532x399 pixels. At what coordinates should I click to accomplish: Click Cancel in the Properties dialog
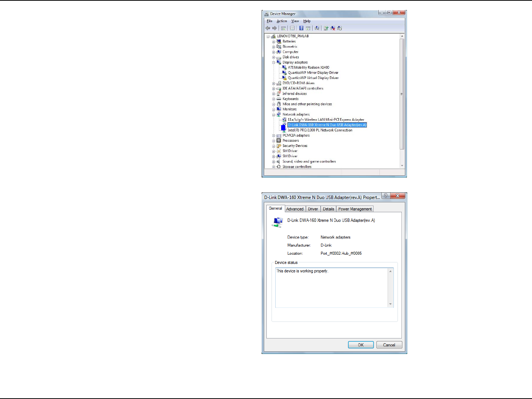click(389, 345)
